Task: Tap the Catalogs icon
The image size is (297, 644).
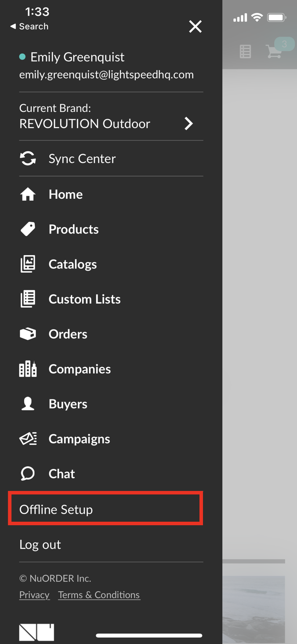Action: click(x=28, y=264)
